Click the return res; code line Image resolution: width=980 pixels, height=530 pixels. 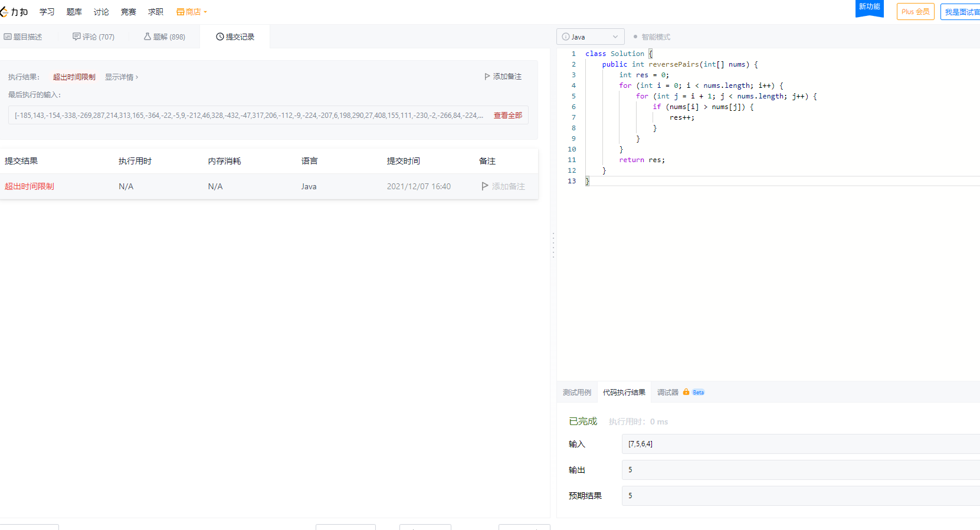coord(642,160)
